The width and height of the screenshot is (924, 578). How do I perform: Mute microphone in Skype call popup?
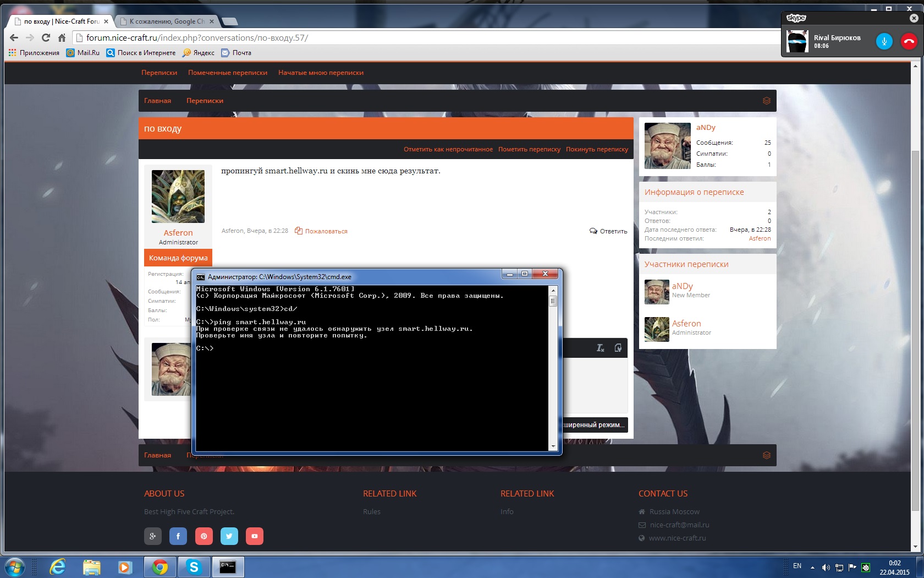click(x=884, y=41)
